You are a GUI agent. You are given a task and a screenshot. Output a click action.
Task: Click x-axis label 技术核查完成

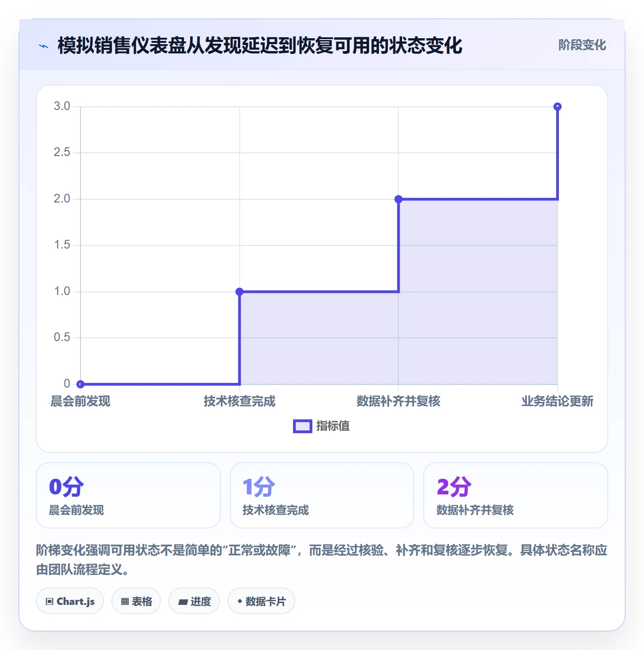tap(239, 401)
